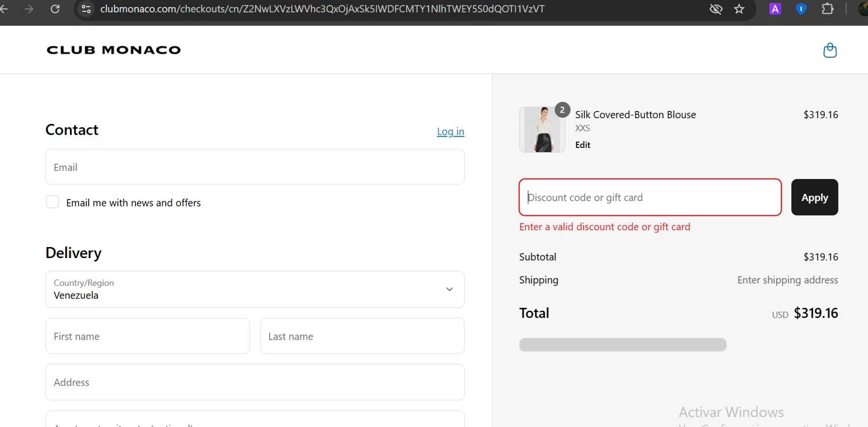Click the Silk Covered-Button Blouse product name
Screen dimensions: 868x427
click(x=635, y=115)
